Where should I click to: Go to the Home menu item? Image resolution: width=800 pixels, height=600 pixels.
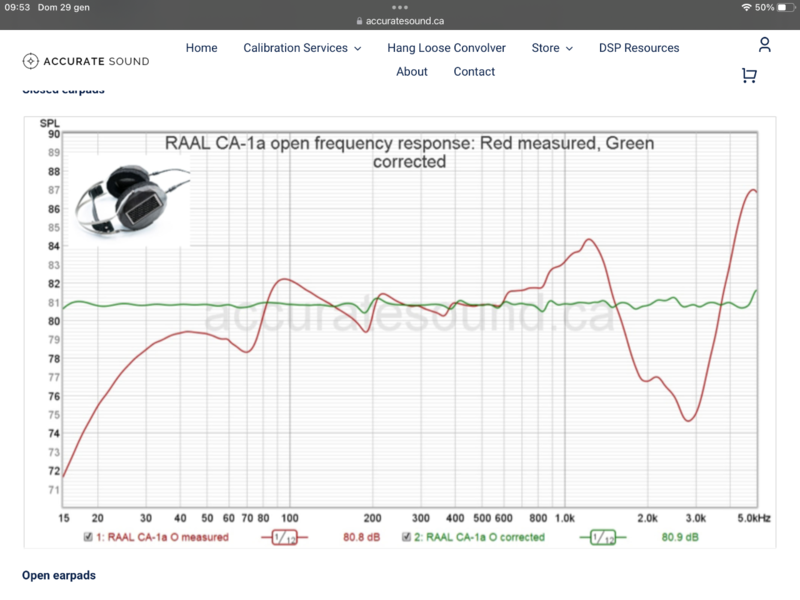pos(201,48)
